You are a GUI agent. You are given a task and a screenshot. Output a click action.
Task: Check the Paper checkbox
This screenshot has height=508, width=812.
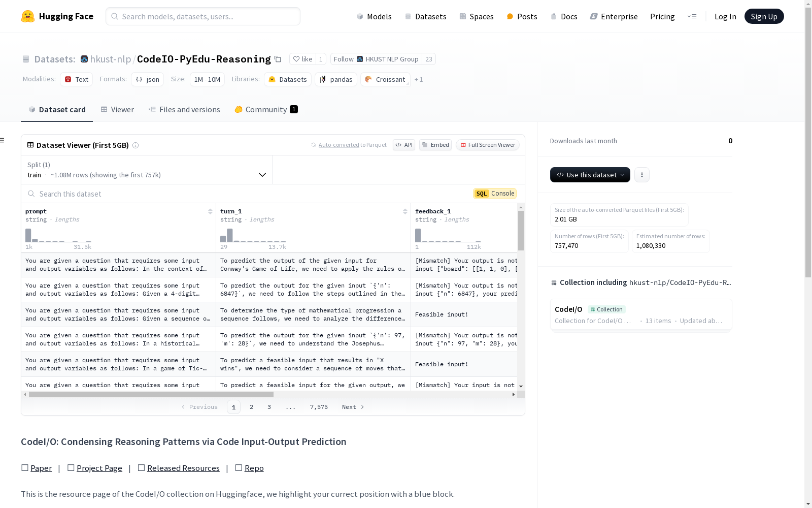[x=24, y=467]
